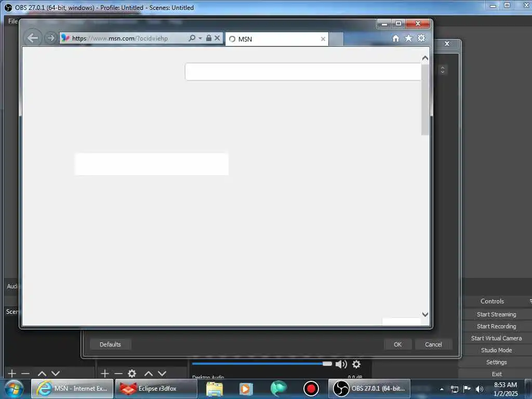The height and width of the screenshot is (399, 532).
Task: Open the clock showing 8:53 AM
Action: click(505, 389)
